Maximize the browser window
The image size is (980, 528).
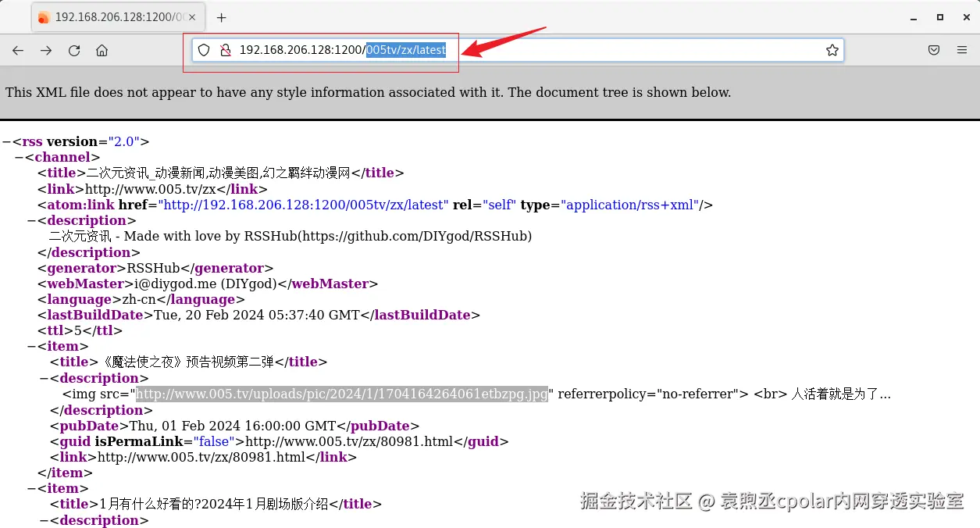(939, 17)
